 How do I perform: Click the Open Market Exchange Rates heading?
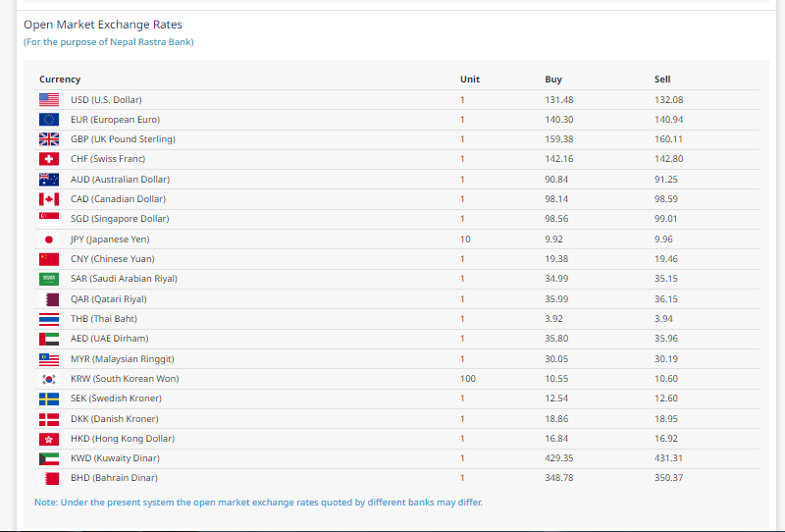(x=103, y=25)
